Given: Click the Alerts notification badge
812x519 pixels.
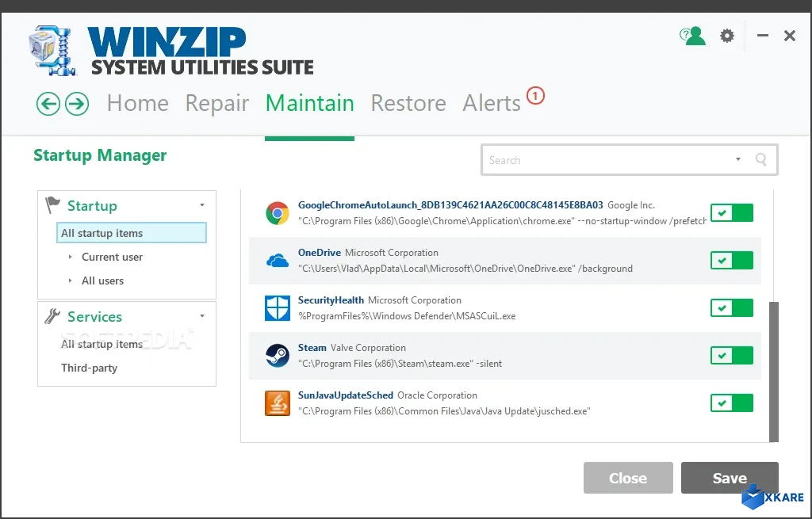Looking at the screenshot, I should point(535,96).
